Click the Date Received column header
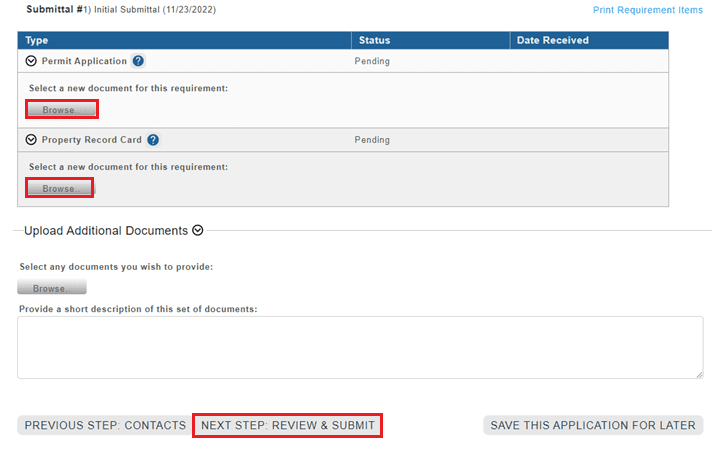Viewport: 720px width, 449px height. point(552,40)
